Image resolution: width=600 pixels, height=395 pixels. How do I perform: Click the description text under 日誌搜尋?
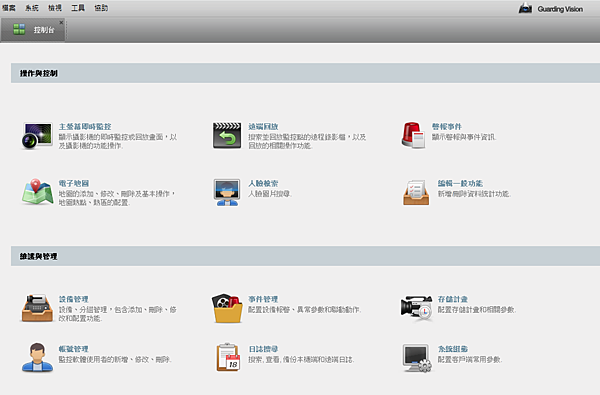[x=301, y=359]
